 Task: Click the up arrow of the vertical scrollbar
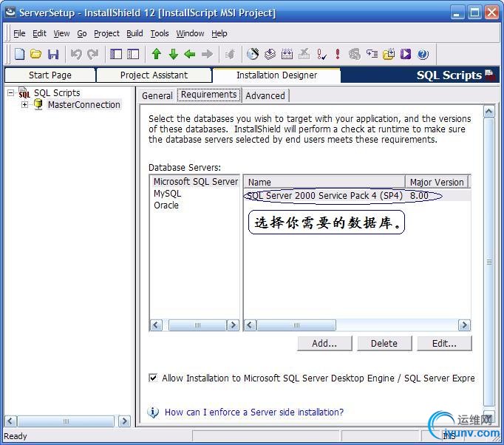pos(489,112)
